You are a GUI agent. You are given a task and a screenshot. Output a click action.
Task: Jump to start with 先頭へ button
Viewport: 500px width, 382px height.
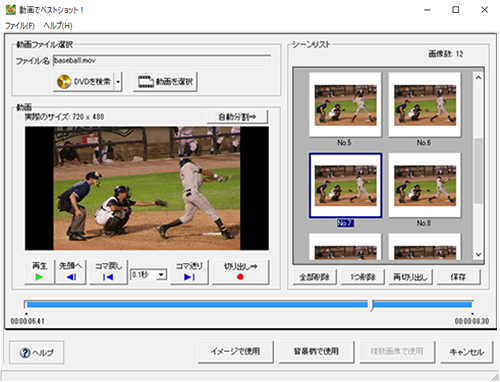71,272
